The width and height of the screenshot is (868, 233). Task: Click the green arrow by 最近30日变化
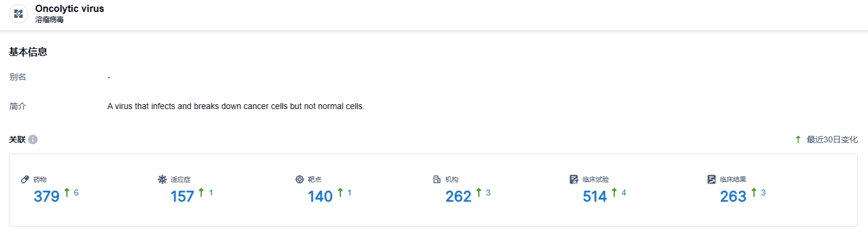798,139
